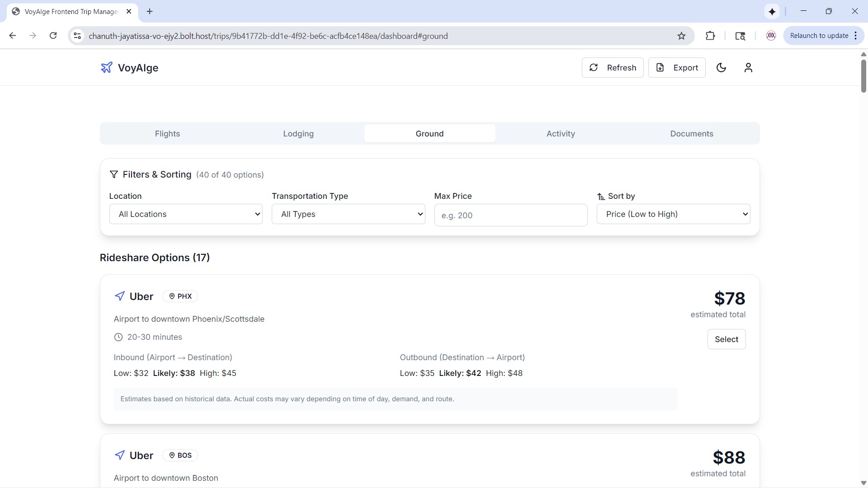The width and height of the screenshot is (868, 488).
Task: Open the Sort by dropdown
Action: (x=673, y=214)
